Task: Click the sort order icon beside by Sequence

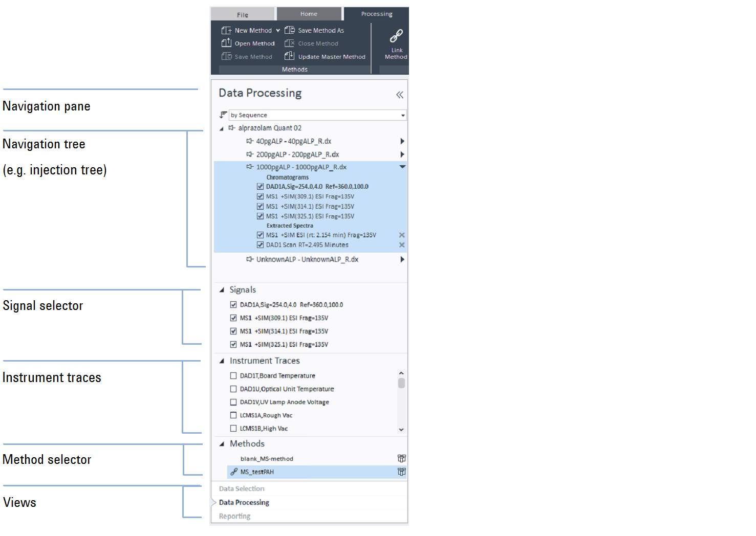Action: coord(223,115)
